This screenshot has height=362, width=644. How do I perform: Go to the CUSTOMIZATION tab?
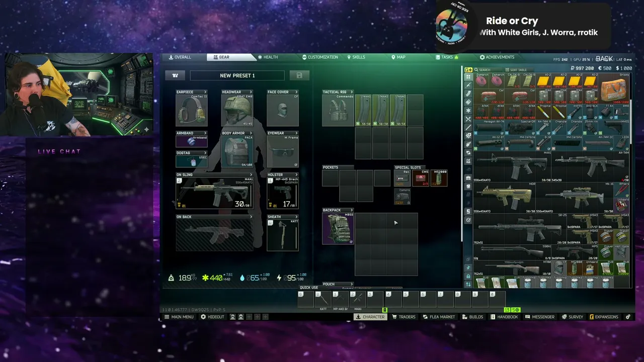click(x=320, y=57)
